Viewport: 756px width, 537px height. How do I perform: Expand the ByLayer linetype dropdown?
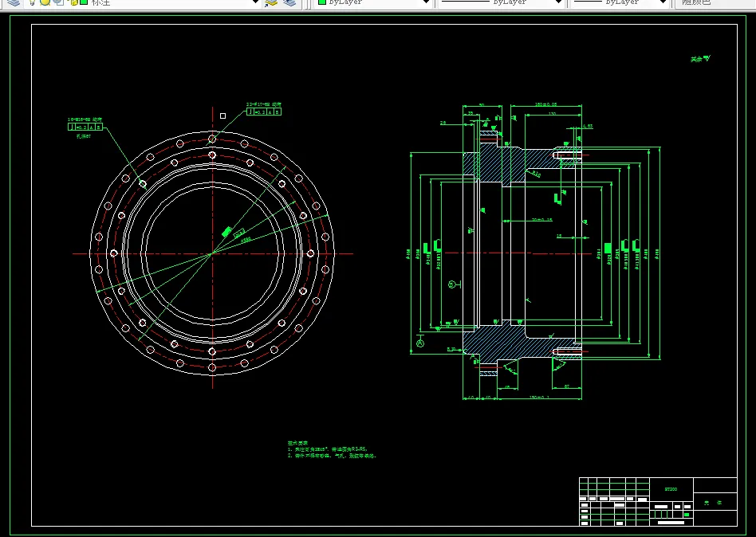coord(558,3)
